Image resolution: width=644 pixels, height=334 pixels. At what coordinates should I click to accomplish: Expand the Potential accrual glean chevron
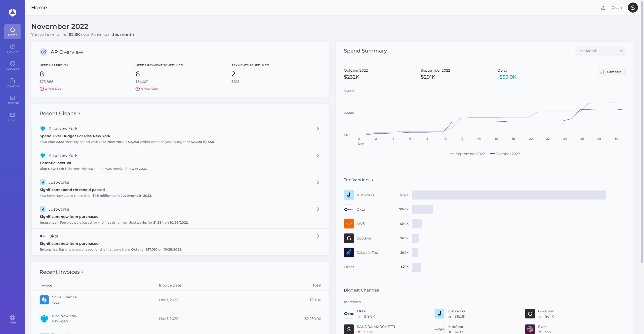pyautogui.click(x=318, y=155)
